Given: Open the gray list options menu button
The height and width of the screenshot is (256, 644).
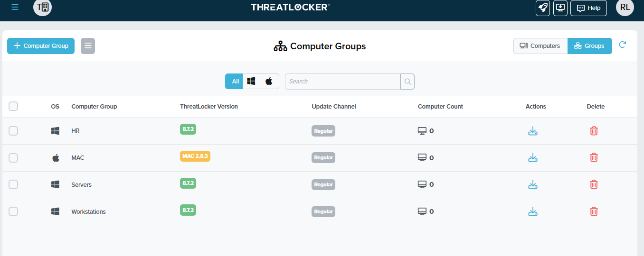Looking at the screenshot, I should click(x=88, y=46).
